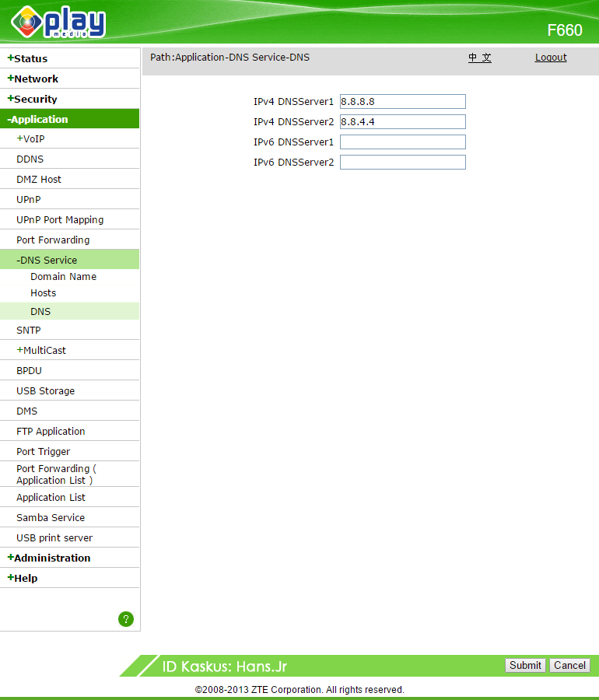Focus the IPv6 DNSServer2 input field
The height and width of the screenshot is (700, 599).
tap(403, 162)
